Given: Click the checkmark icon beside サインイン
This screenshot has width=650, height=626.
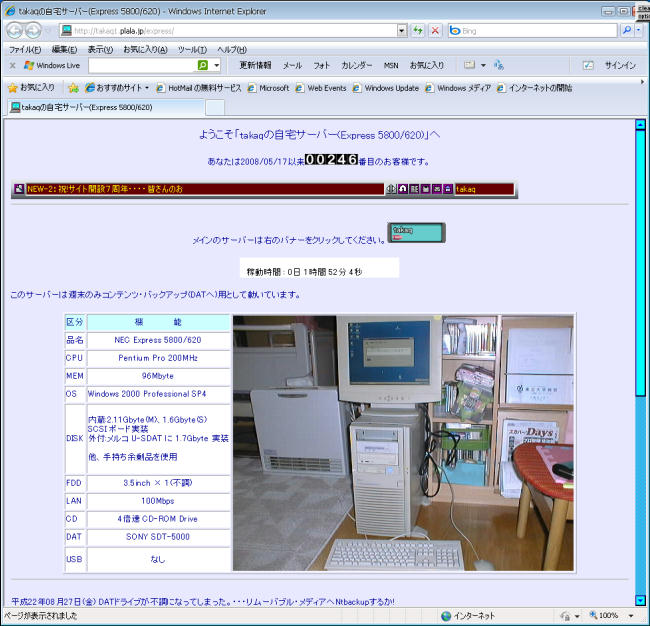Looking at the screenshot, I should pos(588,65).
